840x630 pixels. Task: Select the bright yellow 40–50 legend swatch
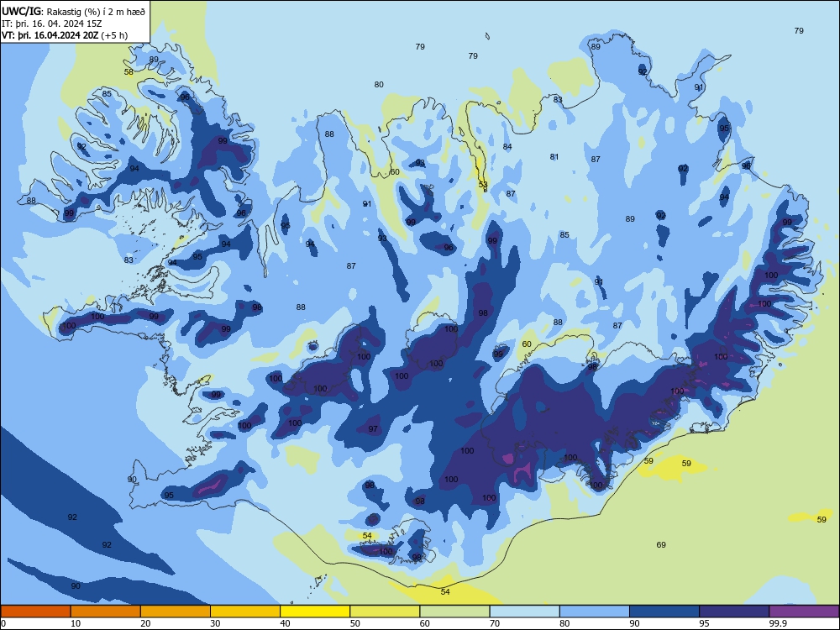[x=315, y=612]
